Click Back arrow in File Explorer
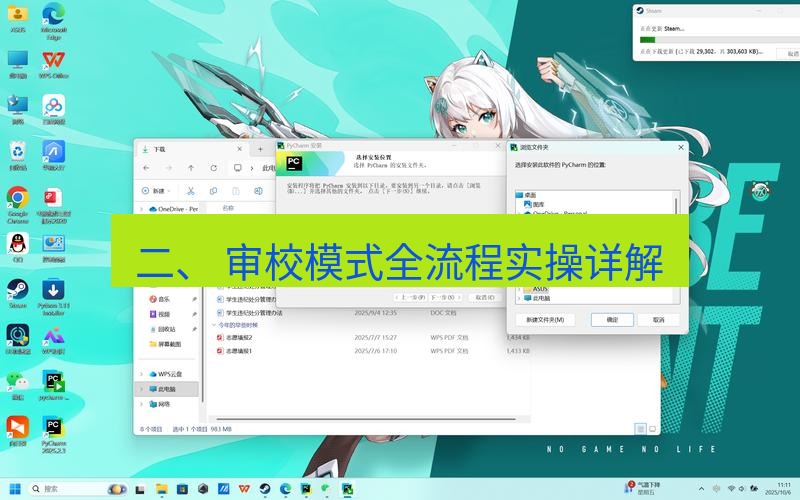The width and height of the screenshot is (800, 500). [146, 168]
